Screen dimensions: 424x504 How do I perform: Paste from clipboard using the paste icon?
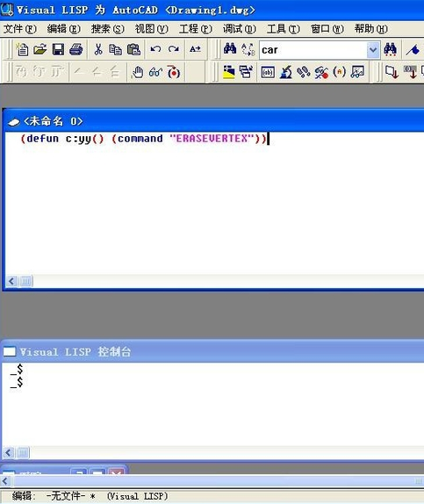133,49
